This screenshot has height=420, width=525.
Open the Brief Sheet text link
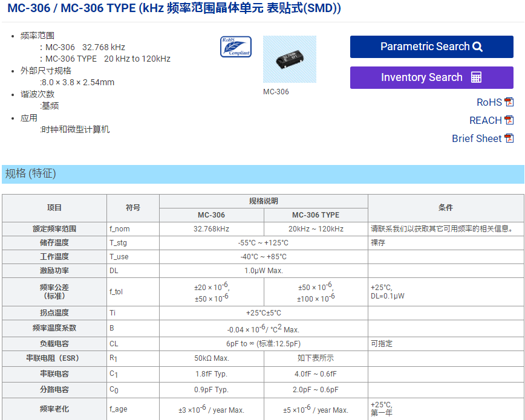coord(476,138)
